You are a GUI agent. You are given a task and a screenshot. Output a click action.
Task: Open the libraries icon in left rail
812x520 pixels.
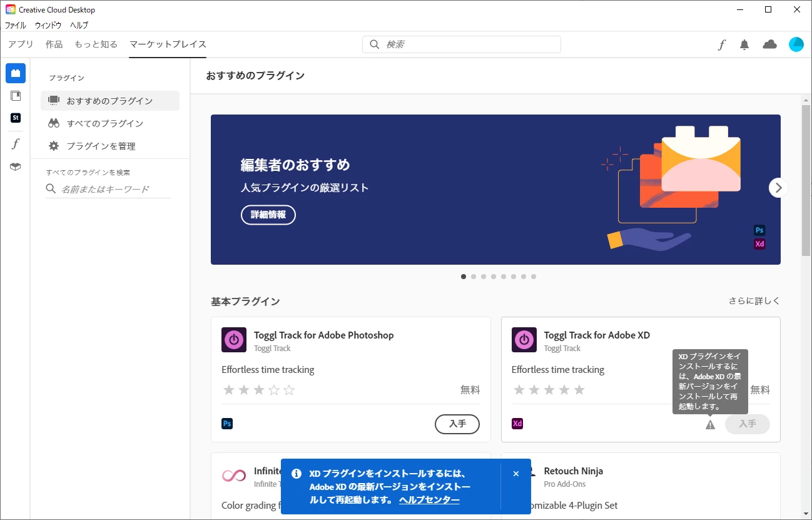[16, 96]
